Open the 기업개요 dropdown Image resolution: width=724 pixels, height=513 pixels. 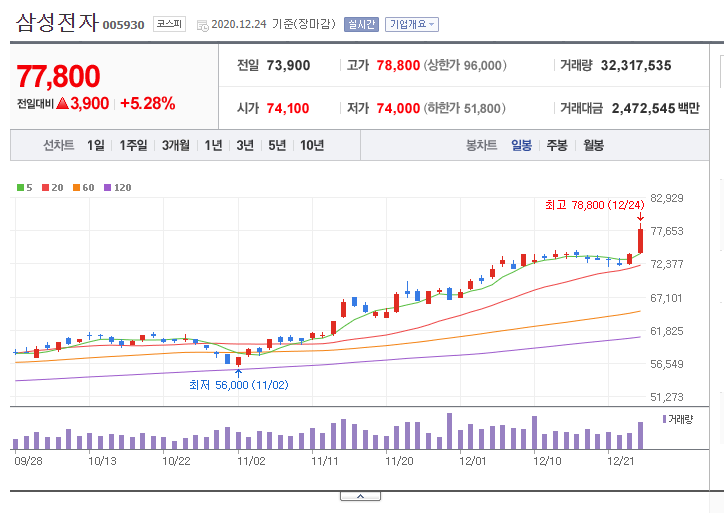click(x=412, y=24)
